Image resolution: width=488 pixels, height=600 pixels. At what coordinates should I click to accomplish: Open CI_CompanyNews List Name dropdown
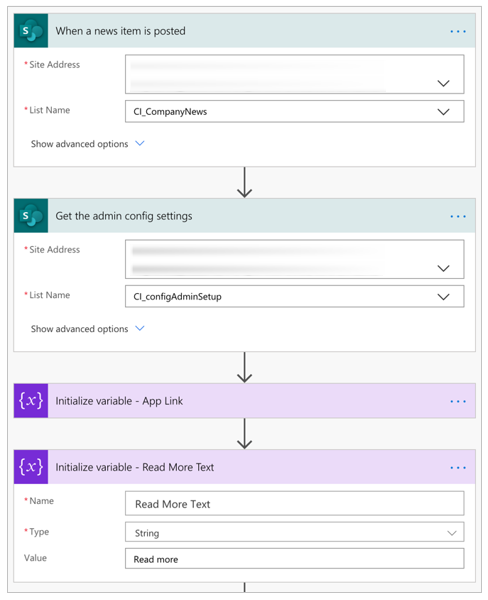pyautogui.click(x=294, y=111)
